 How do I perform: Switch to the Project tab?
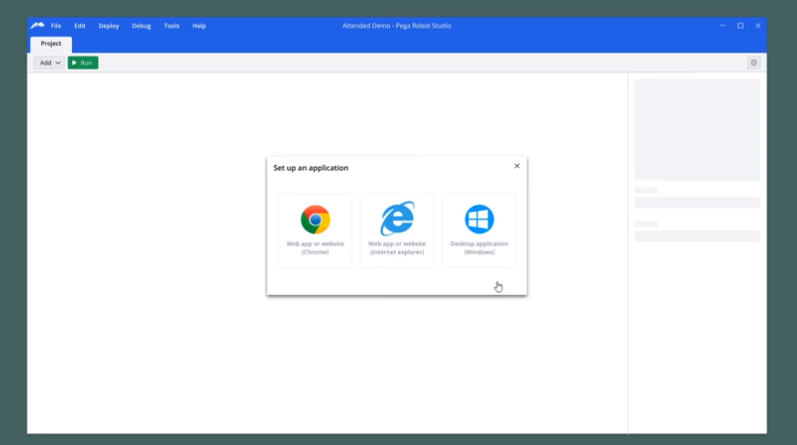click(51, 44)
